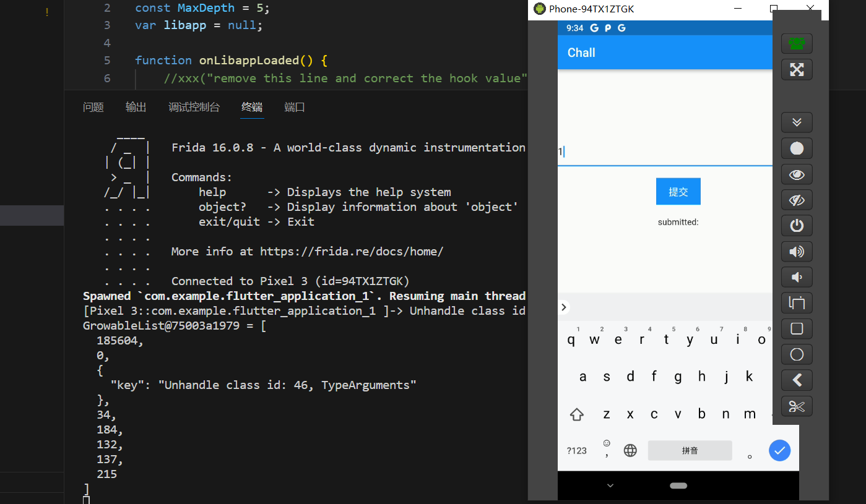Viewport: 866px width, 504px height.
Task: Click the solid circle touch icon
Action: click(797, 148)
